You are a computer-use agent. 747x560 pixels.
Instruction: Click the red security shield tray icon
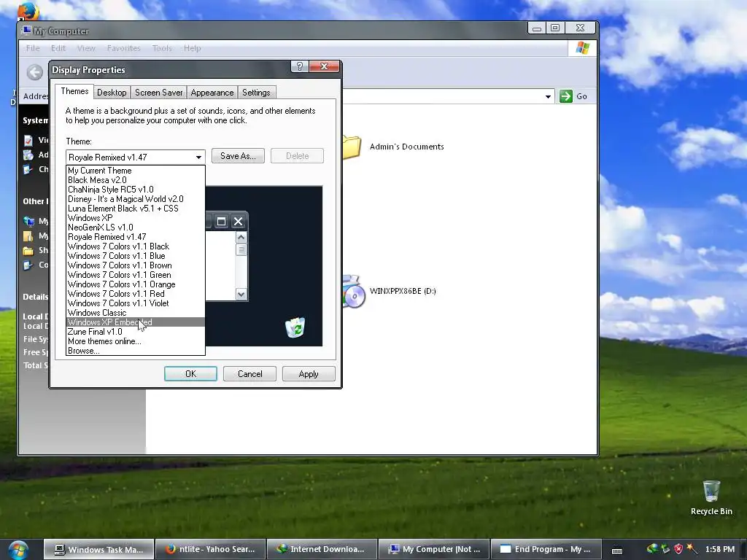click(x=678, y=549)
